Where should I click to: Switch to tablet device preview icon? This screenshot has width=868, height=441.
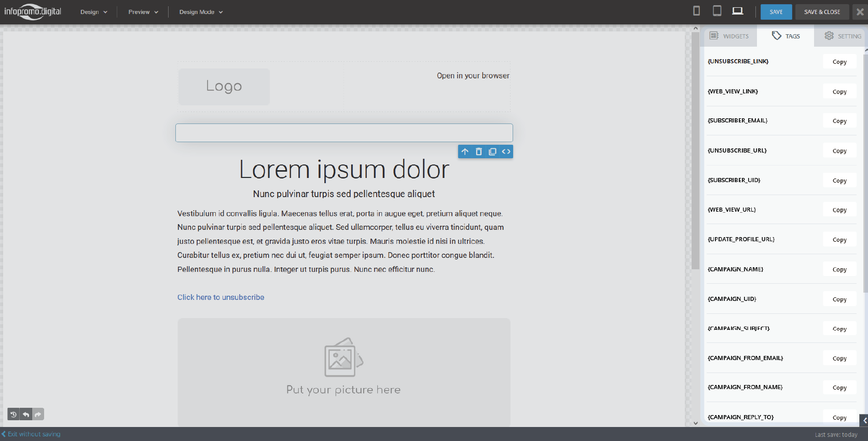point(717,11)
